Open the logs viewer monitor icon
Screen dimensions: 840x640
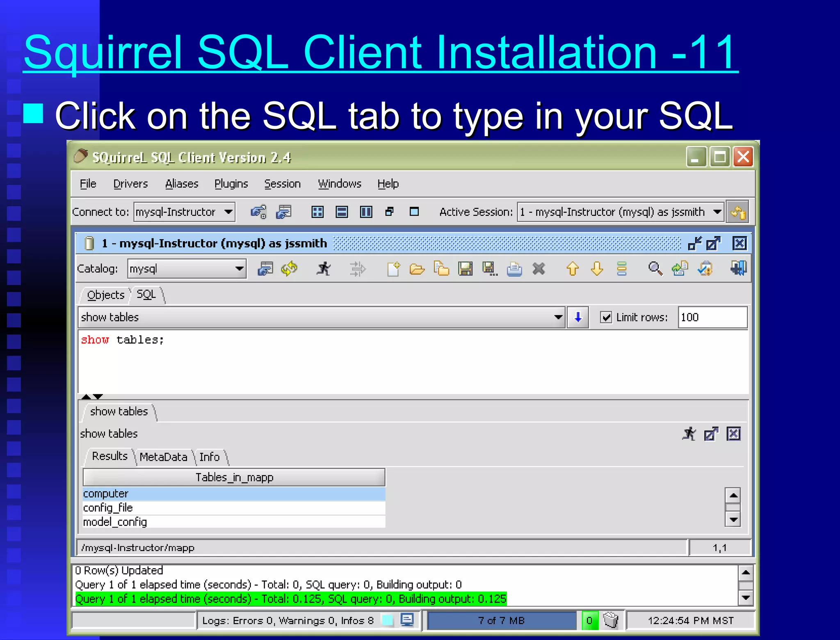tap(407, 620)
